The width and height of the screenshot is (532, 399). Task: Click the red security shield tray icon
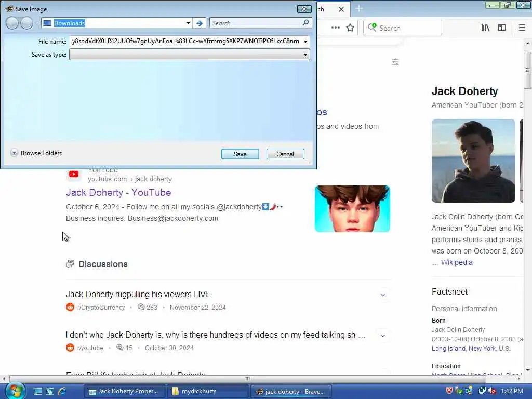449,391
